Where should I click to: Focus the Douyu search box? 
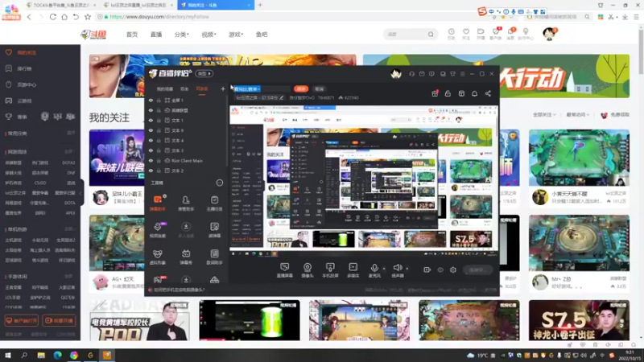click(410, 35)
